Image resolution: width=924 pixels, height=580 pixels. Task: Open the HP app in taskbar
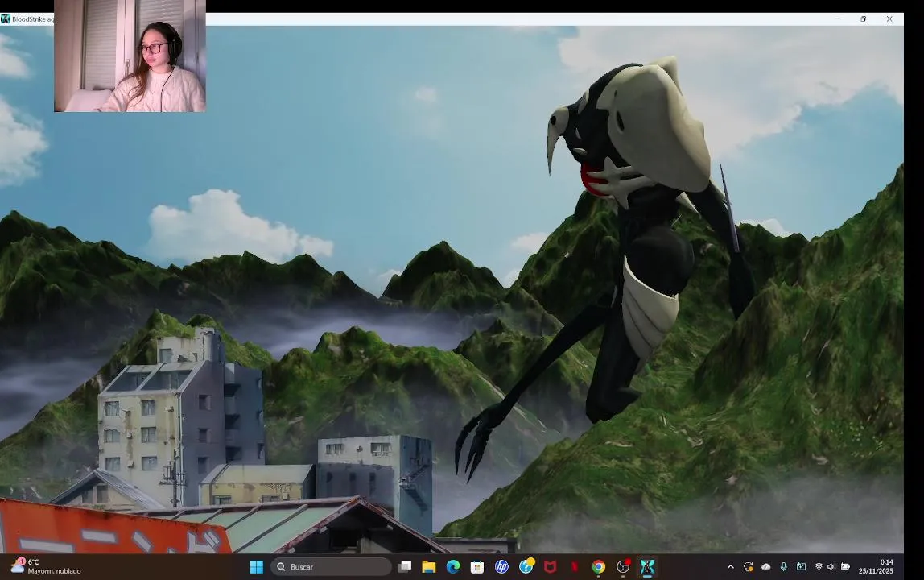(501, 567)
